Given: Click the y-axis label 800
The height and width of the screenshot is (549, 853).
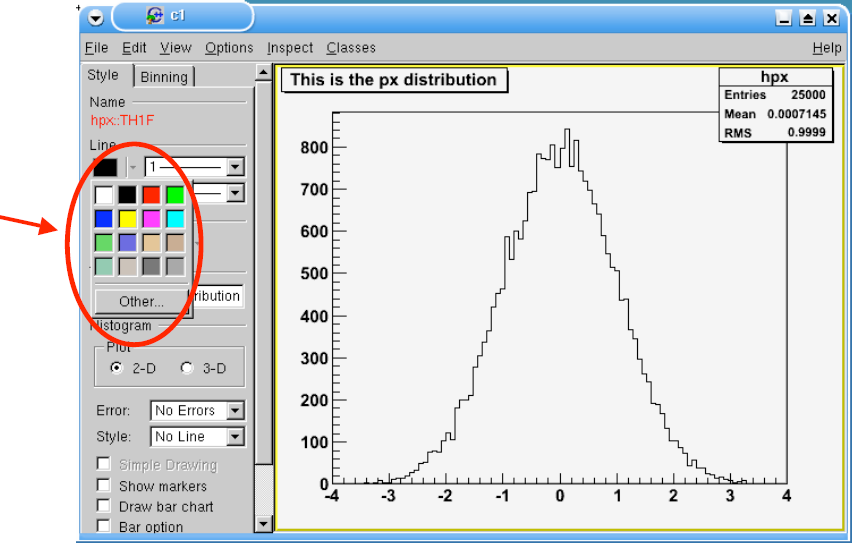Looking at the screenshot, I should (x=314, y=147).
